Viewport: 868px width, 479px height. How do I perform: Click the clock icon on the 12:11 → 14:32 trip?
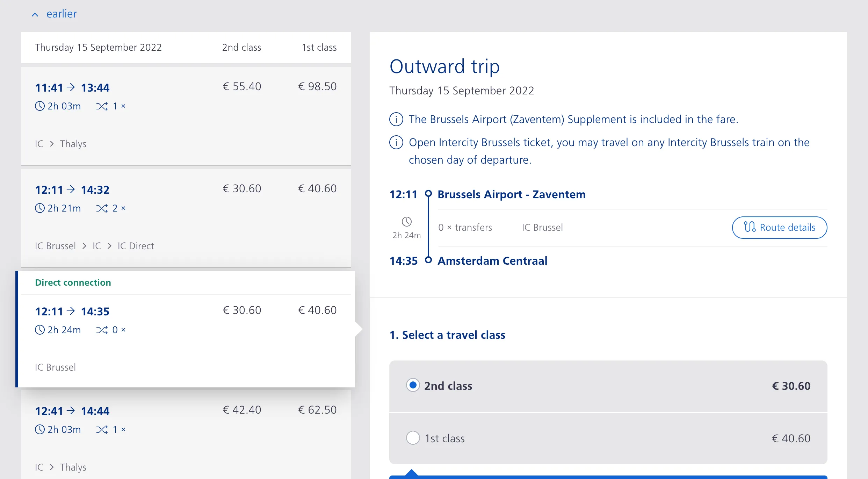click(x=40, y=208)
